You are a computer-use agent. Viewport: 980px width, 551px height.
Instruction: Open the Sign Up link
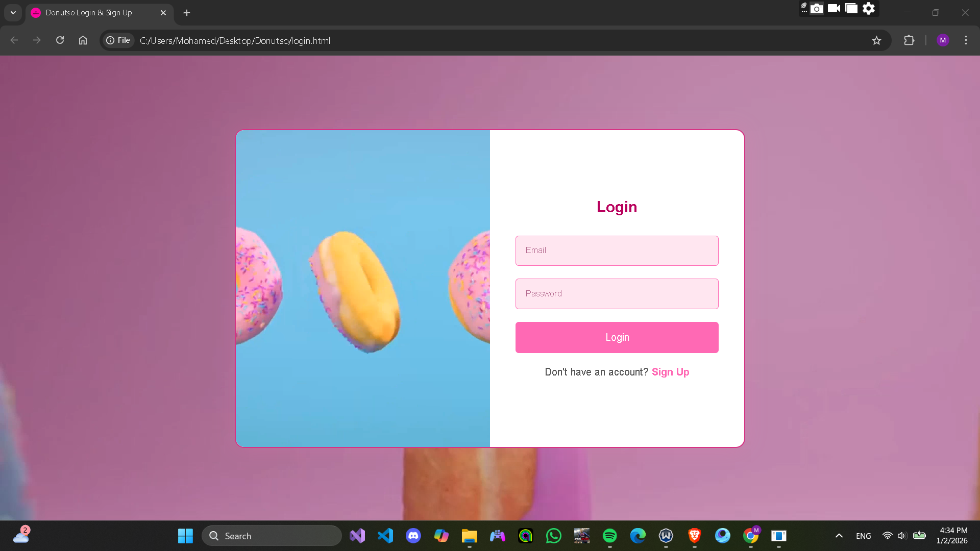click(x=670, y=372)
